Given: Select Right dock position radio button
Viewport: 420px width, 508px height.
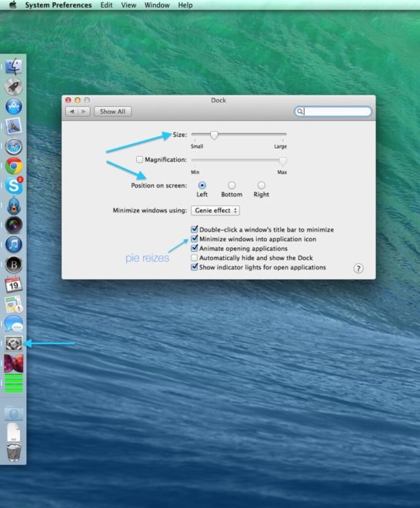Looking at the screenshot, I should point(262,185).
